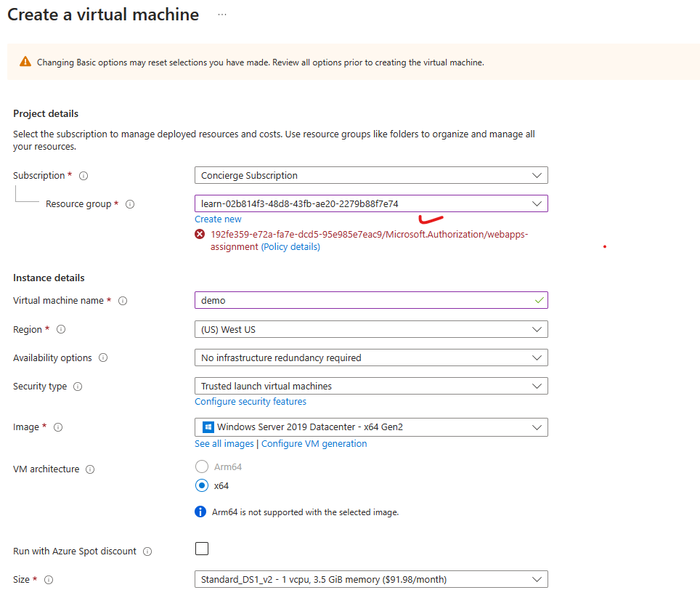Click the Resource group info icon

pyautogui.click(x=130, y=204)
